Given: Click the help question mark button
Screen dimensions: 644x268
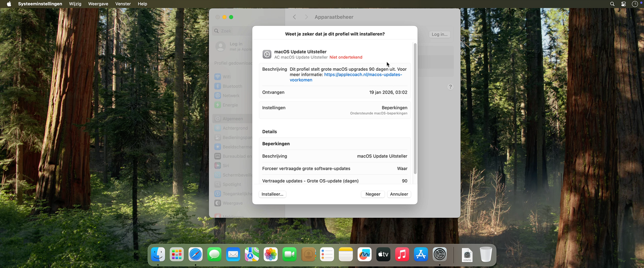Looking at the screenshot, I should pos(450,87).
